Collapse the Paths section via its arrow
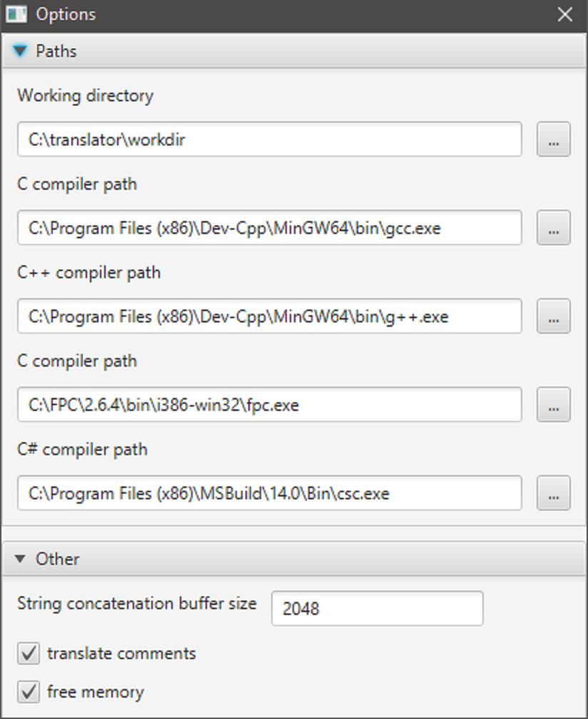Image resolution: width=588 pixels, height=719 pixels. click(20, 51)
